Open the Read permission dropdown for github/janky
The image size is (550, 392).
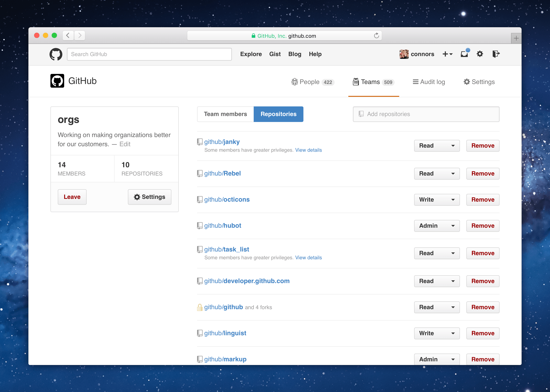pyautogui.click(x=437, y=146)
